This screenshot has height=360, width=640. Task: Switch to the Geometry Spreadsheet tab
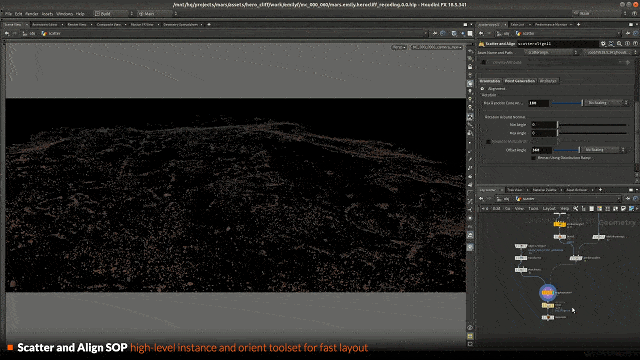tap(181, 24)
